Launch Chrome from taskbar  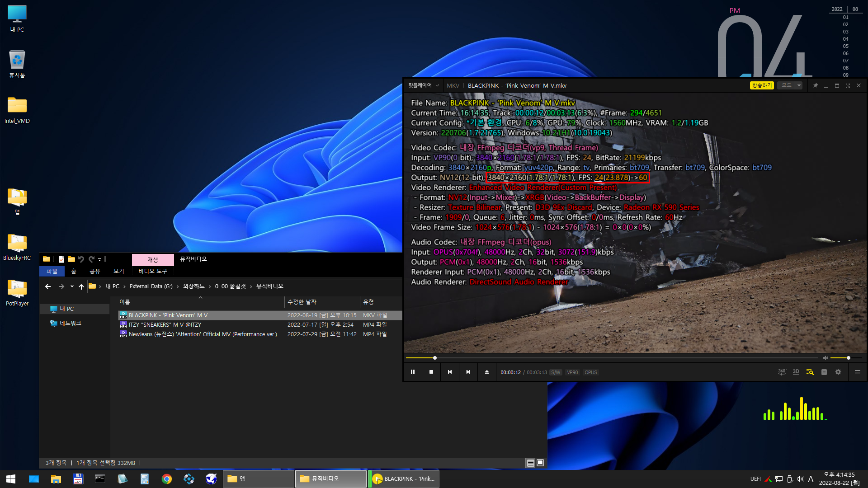point(167,479)
